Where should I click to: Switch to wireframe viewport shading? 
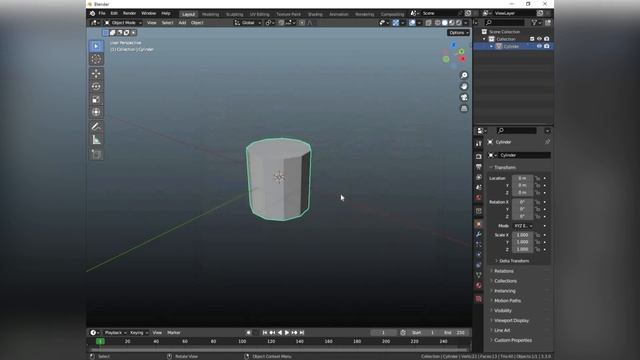438,23
